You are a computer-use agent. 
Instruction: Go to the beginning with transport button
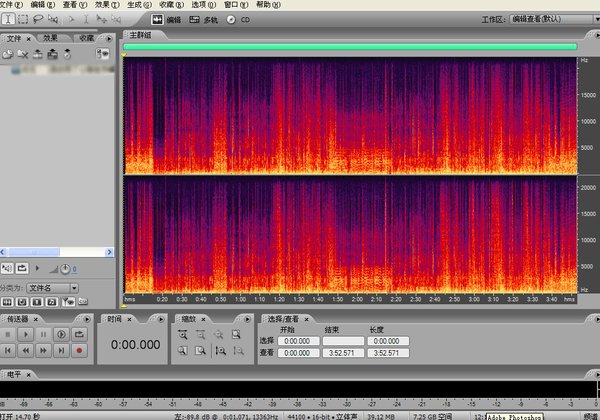pos(8,350)
